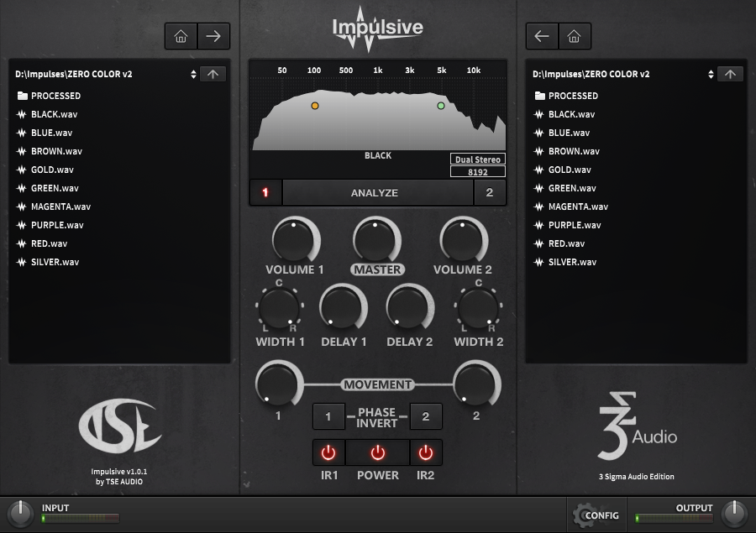The image size is (756, 533).
Task: Open the CONFIG gear settings
Action: pos(596,515)
